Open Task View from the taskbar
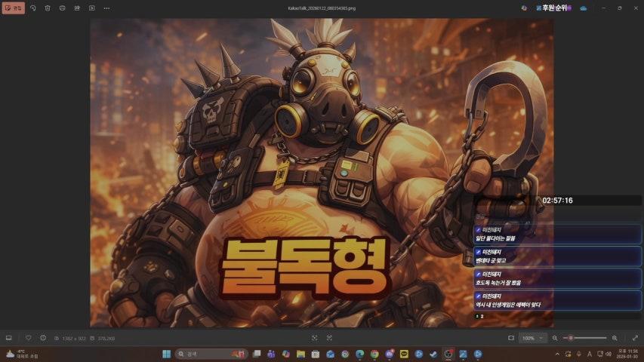The width and height of the screenshot is (644, 362). pos(257,354)
